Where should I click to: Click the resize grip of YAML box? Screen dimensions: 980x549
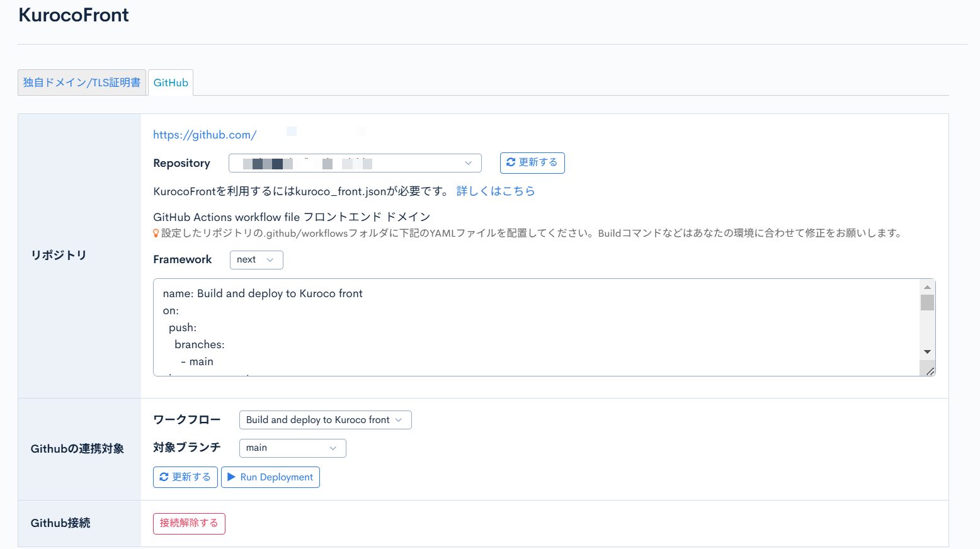click(931, 370)
